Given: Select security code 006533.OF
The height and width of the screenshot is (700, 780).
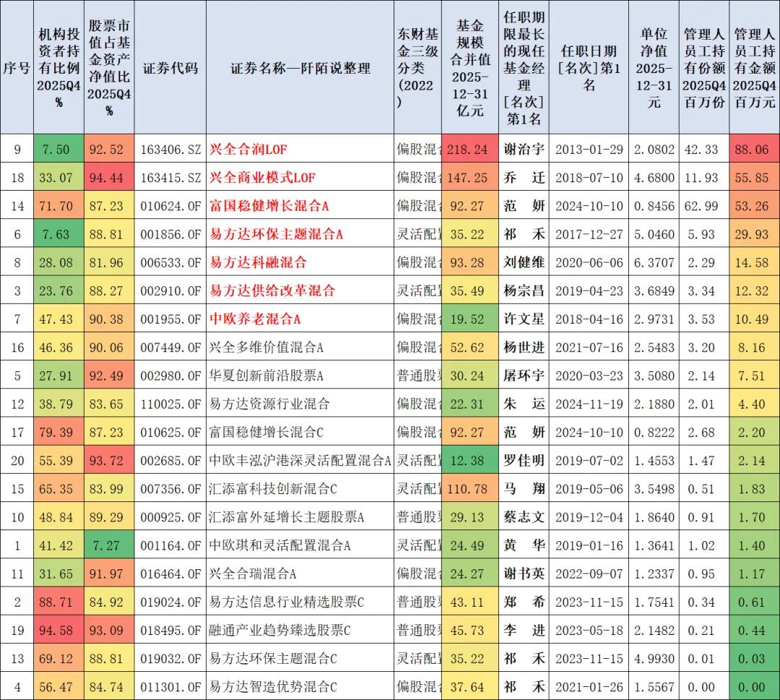Looking at the screenshot, I should [x=170, y=263].
